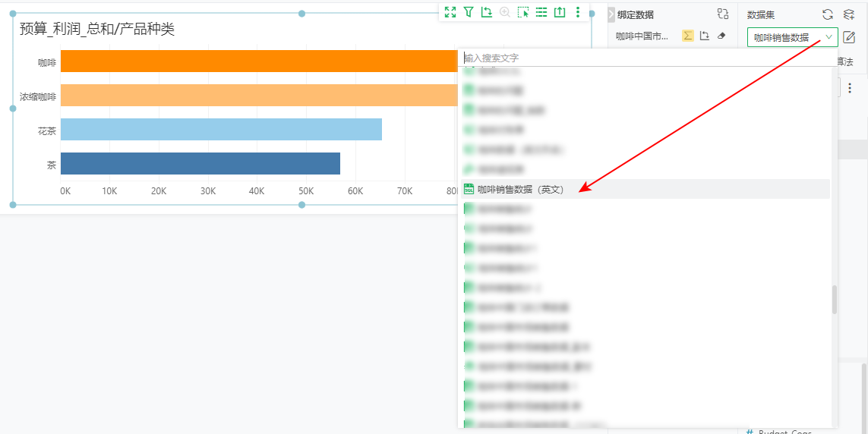Click the dark blue 茶 bar
This screenshot has height=434, width=868.
pos(200,164)
